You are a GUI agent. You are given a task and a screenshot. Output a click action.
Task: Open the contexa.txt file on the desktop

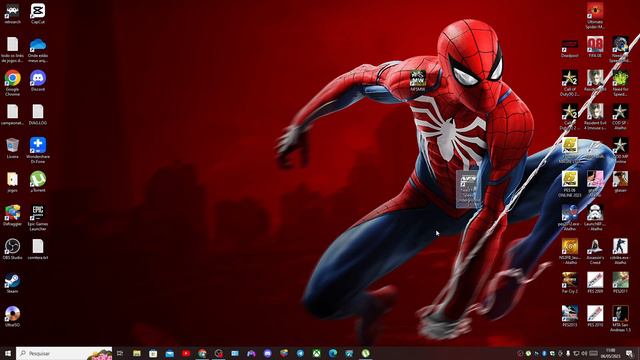pyautogui.click(x=38, y=249)
